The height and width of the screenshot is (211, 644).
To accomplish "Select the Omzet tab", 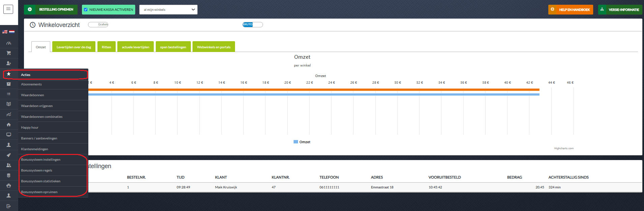I will point(41,47).
